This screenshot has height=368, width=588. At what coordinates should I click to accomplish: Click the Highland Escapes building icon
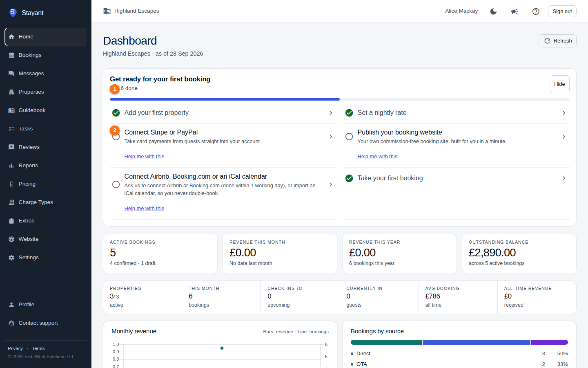pyautogui.click(x=107, y=11)
